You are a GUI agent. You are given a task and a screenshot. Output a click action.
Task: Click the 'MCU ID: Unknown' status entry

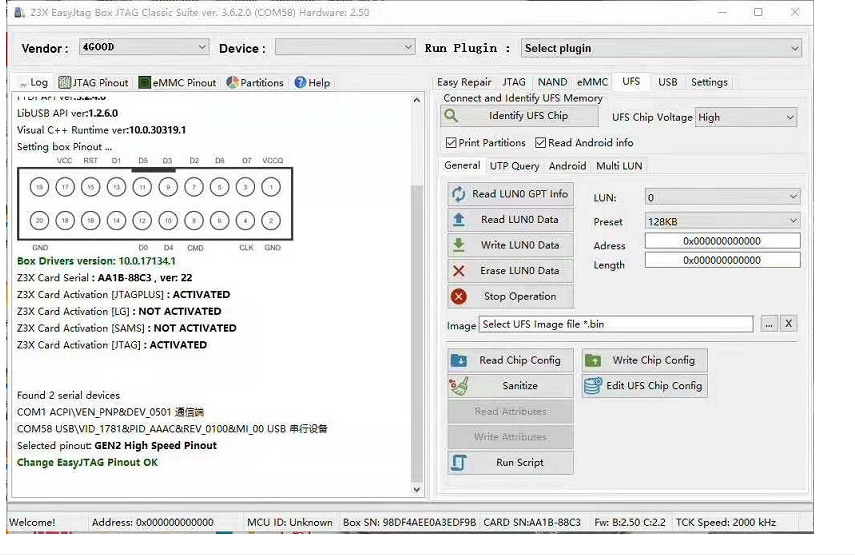[290, 522]
